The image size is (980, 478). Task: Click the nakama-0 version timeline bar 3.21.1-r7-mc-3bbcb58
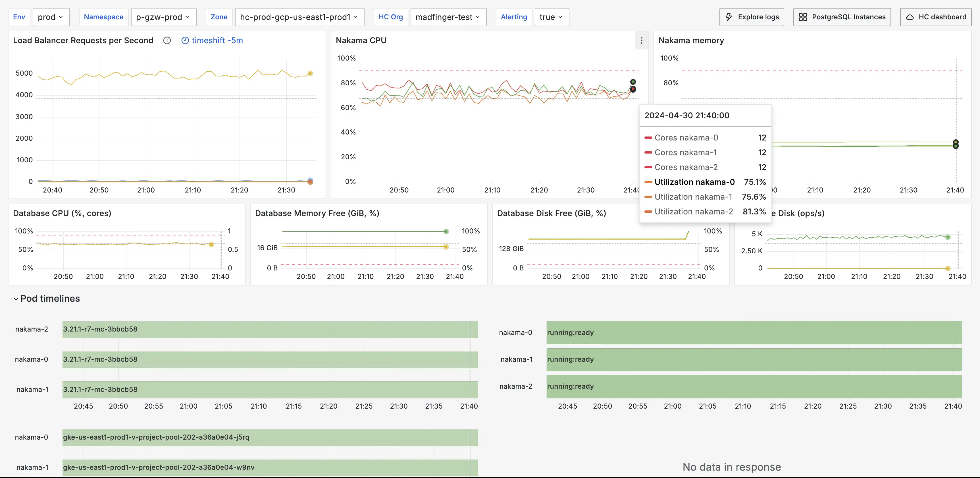[x=270, y=360]
